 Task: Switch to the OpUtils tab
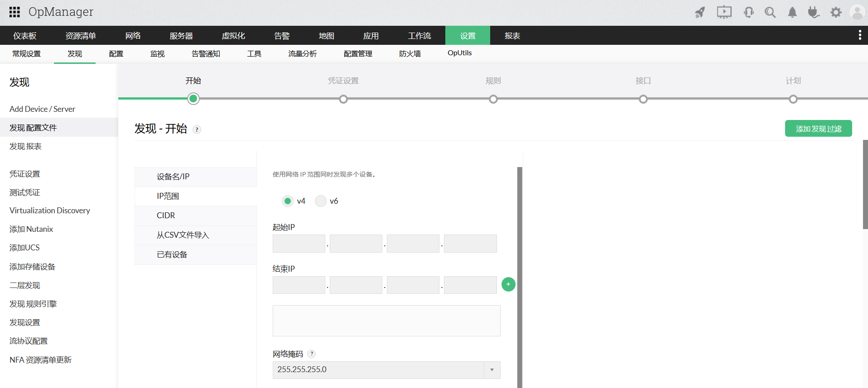click(459, 53)
